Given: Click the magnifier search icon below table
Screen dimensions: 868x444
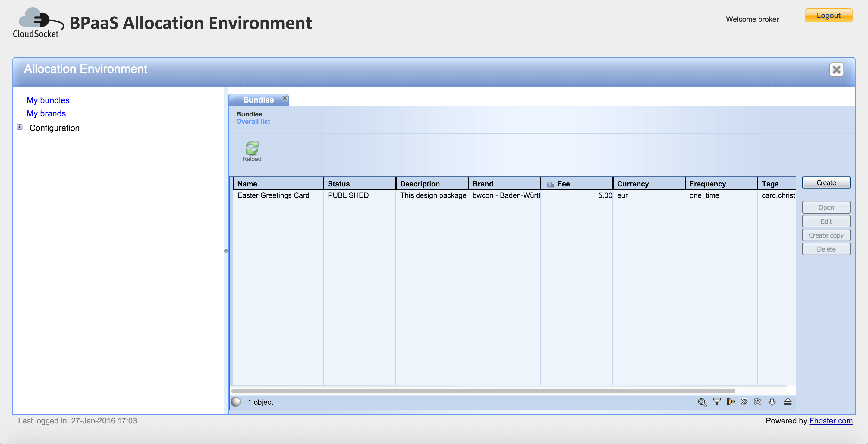Looking at the screenshot, I should 702,402.
